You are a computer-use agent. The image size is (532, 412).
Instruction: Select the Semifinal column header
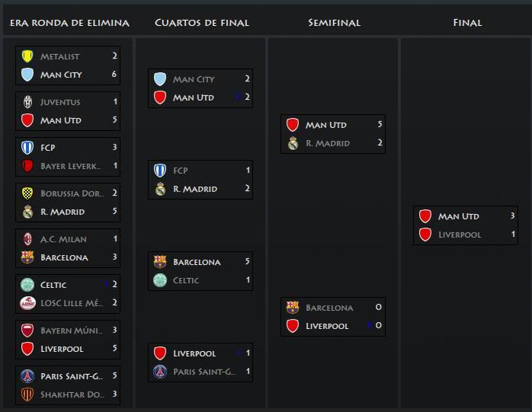(334, 23)
